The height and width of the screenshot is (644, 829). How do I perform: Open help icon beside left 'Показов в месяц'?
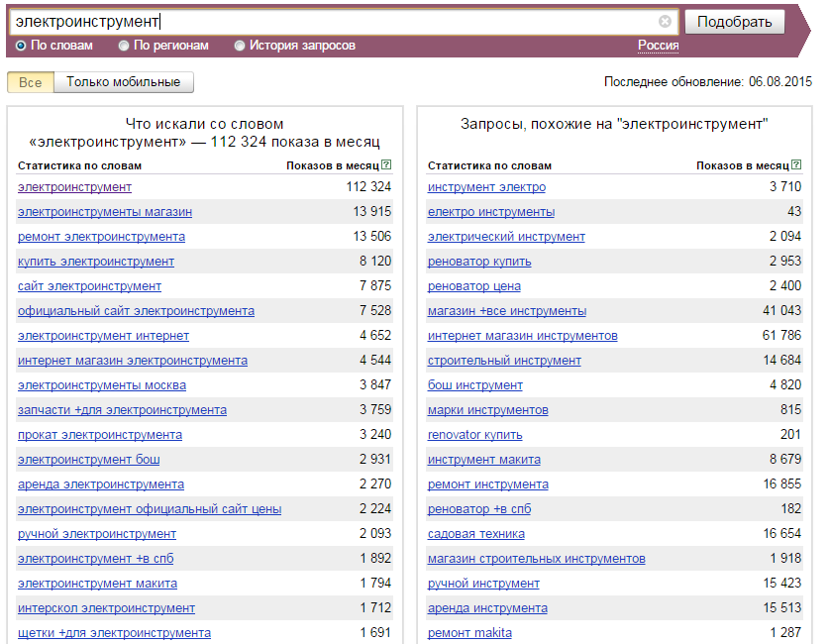point(386,165)
